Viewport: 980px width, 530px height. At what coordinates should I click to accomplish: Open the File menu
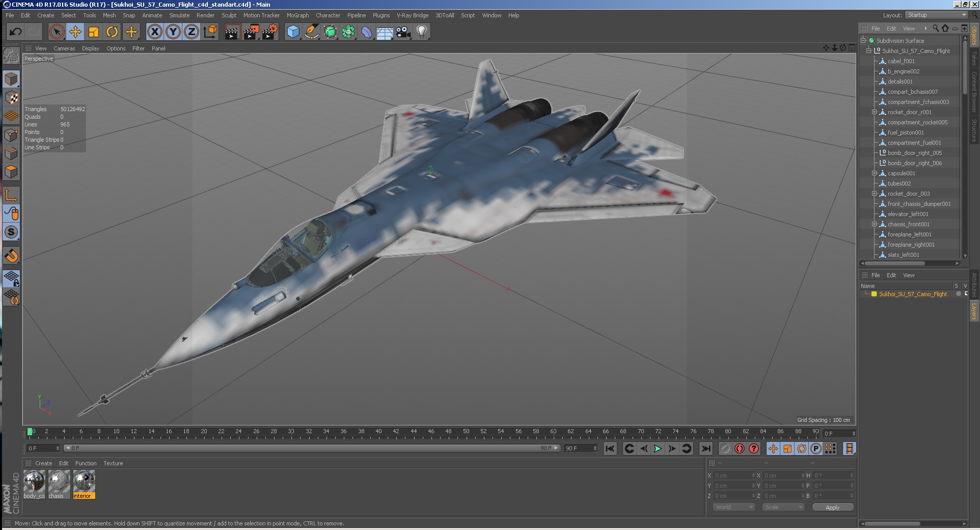pos(10,15)
